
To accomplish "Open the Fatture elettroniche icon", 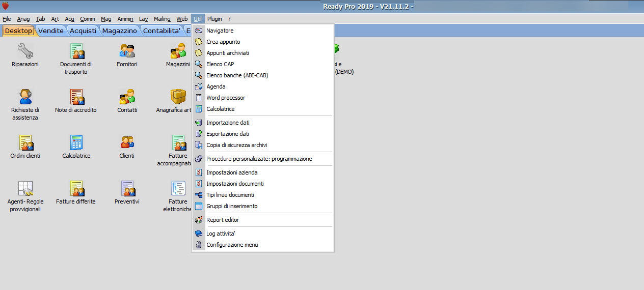I will 178,188.
